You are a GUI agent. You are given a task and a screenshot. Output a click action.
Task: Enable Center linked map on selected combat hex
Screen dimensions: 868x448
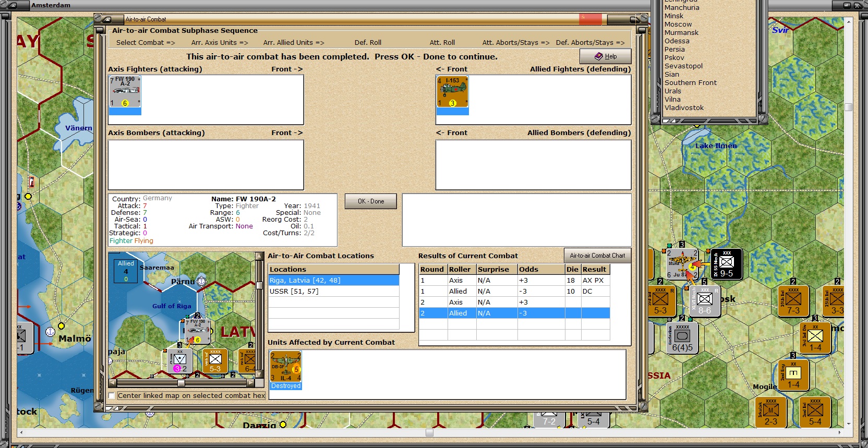coord(112,396)
